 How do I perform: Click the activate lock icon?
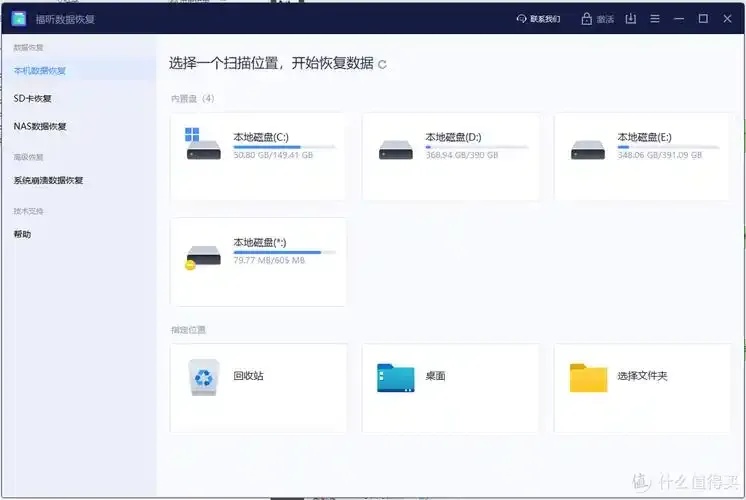point(586,19)
